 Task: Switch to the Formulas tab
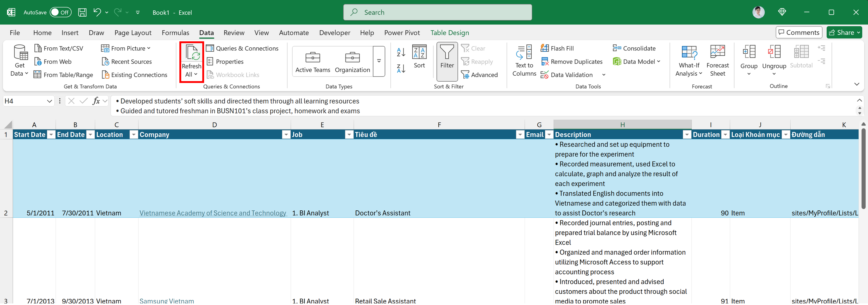(x=175, y=33)
